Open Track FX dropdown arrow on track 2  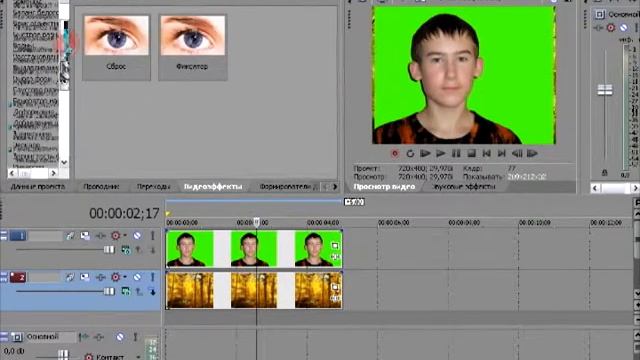coord(124,278)
